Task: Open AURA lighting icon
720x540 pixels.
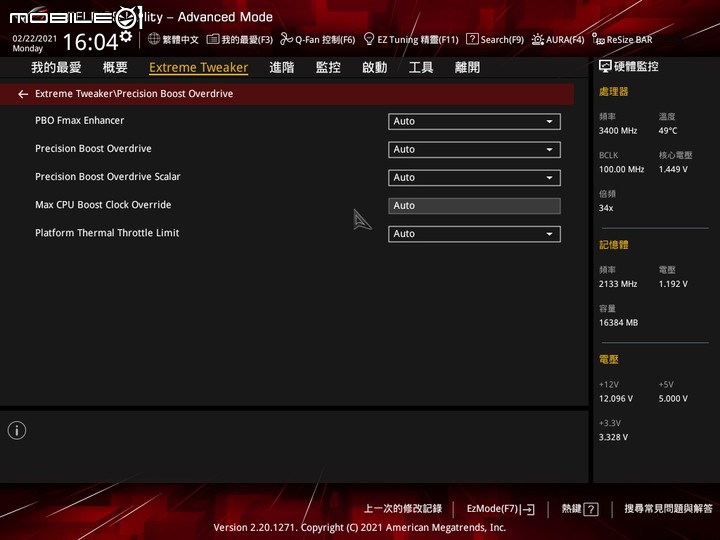Action: click(x=537, y=39)
